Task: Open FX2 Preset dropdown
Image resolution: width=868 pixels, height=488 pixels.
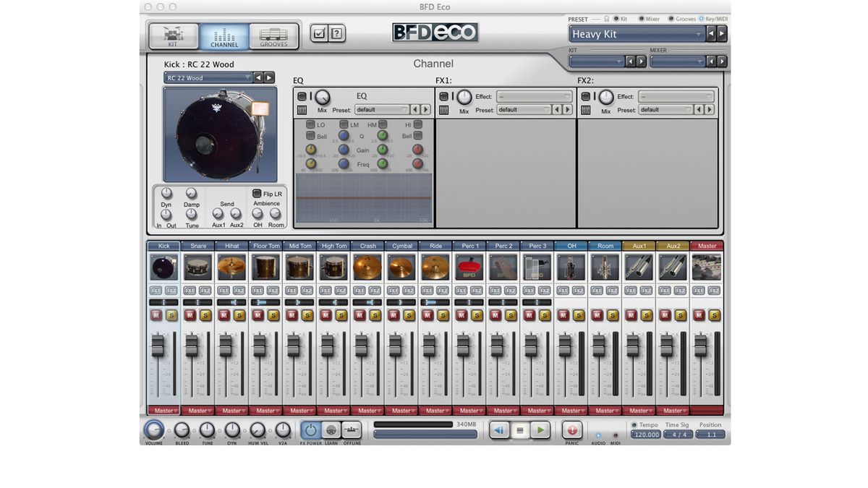Action: 665,110
